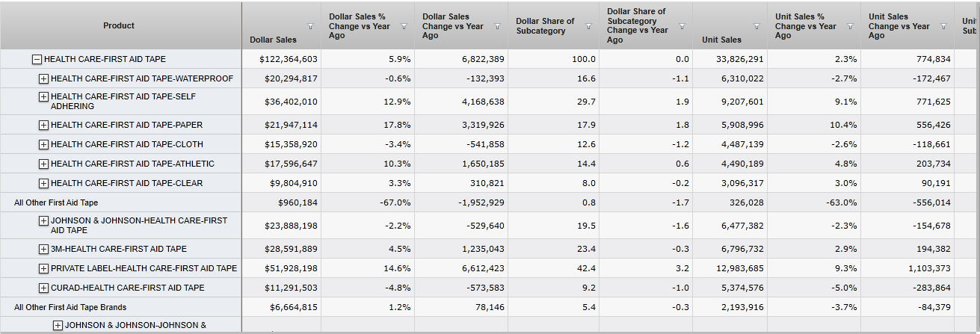Expand the PRIVATE LABEL first aid tape row

click(x=43, y=268)
